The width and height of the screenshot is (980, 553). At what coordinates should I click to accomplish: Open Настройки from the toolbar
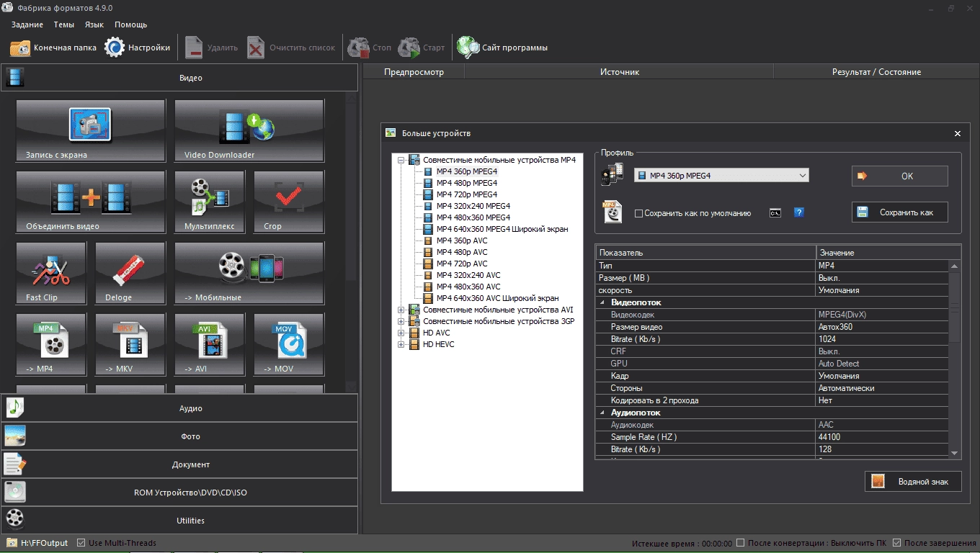(138, 48)
